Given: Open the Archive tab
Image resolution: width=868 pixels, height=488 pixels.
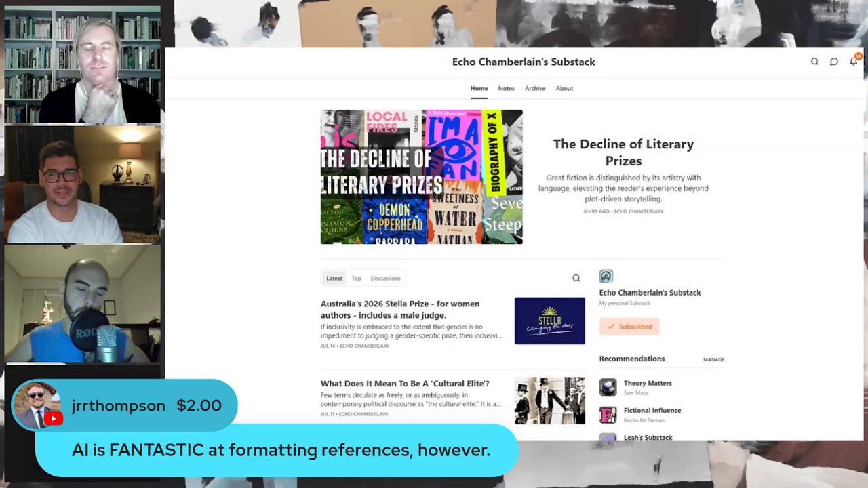Looking at the screenshot, I should [535, 88].
